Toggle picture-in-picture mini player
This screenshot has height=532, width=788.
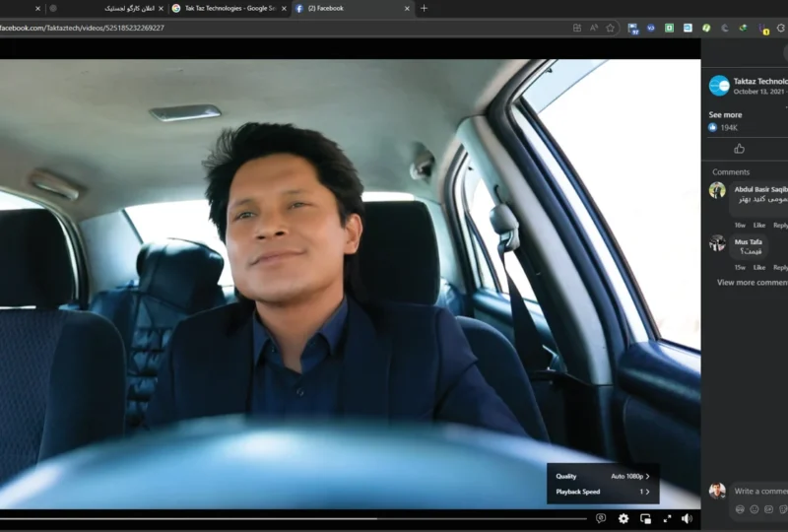tap(645, 518)
